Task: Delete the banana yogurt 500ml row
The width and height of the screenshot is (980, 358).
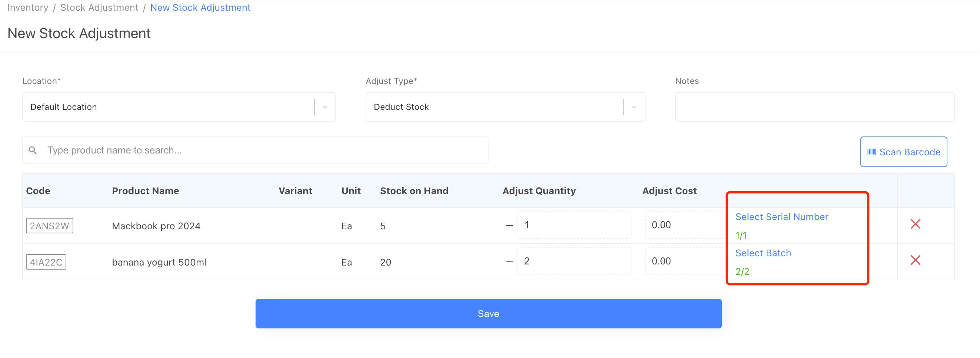Action: tap(915, 260)
